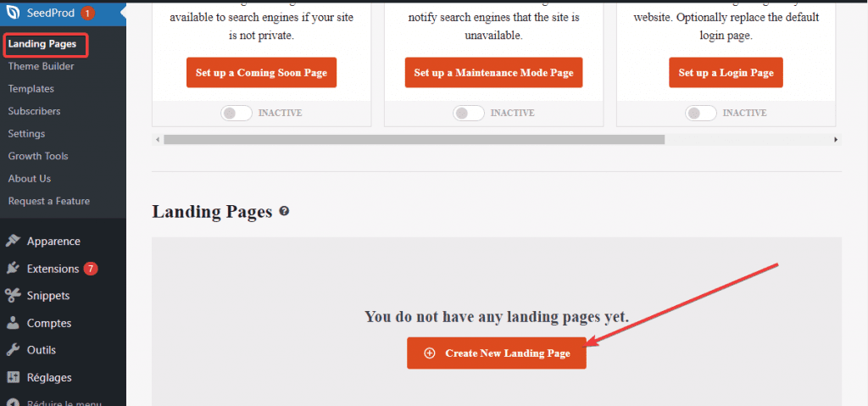Viewport: 868px width, 406px height.
Task: Open Subscribers in SeedProd menu
Action: [x=34, y=111]
